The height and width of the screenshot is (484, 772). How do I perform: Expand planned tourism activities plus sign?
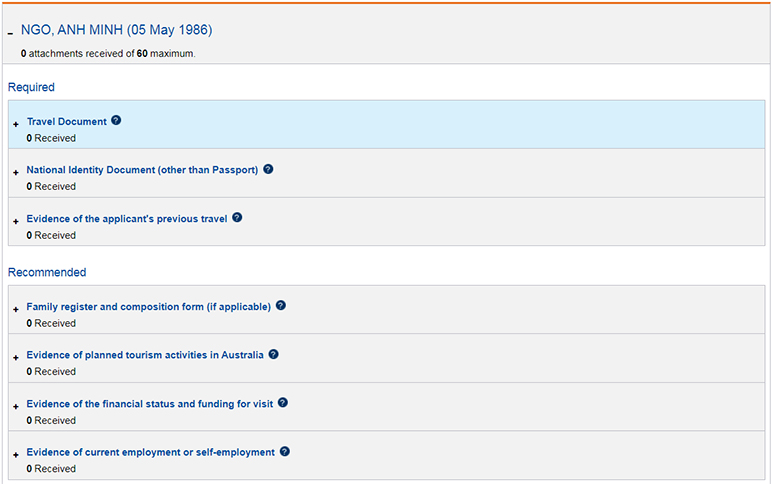coord(16,357)
